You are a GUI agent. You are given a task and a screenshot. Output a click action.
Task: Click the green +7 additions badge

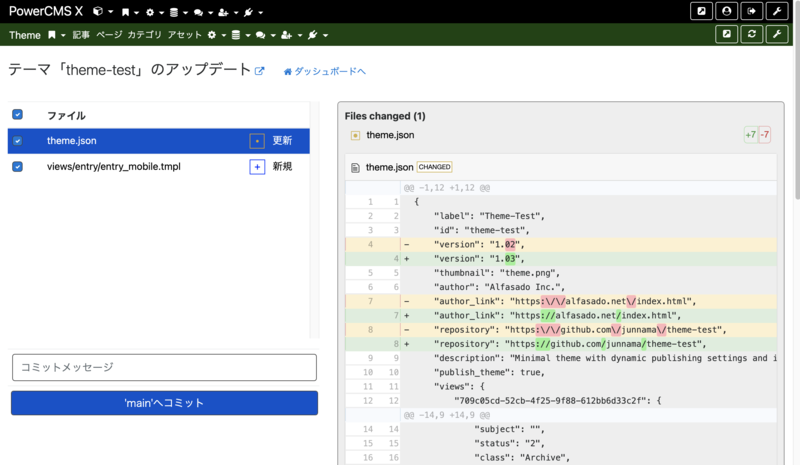(751, 135)
